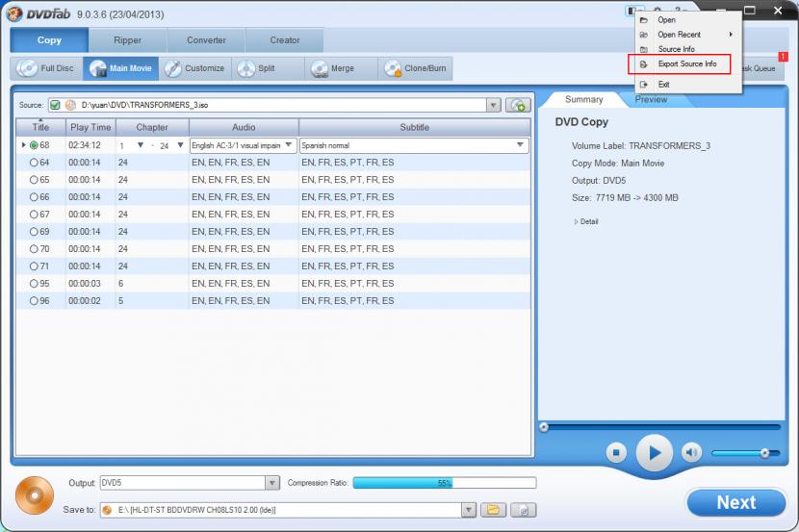The image size is (799, 532).
Task: Open the English AC-3/1 audio dropdown
Action: coord(289,145)
